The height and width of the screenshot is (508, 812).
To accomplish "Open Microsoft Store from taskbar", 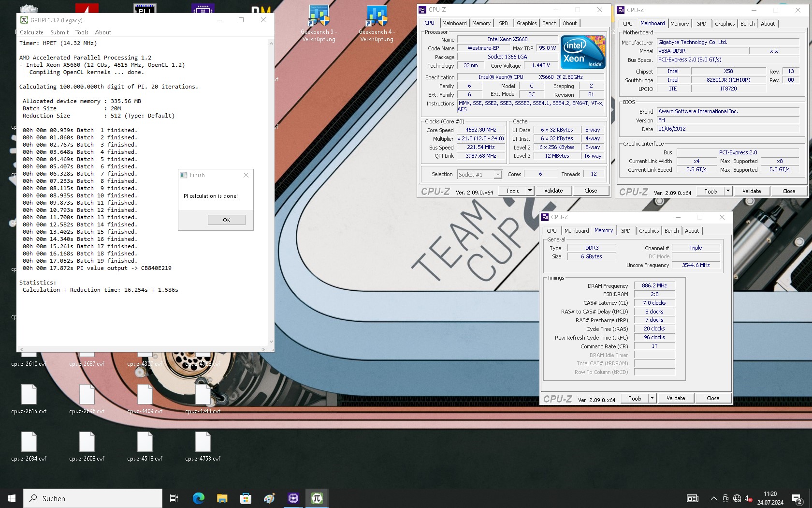I will coord(246,498).
